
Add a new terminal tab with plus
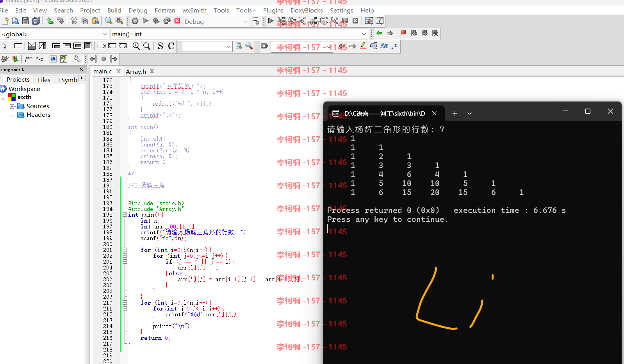tap(455, 113)
